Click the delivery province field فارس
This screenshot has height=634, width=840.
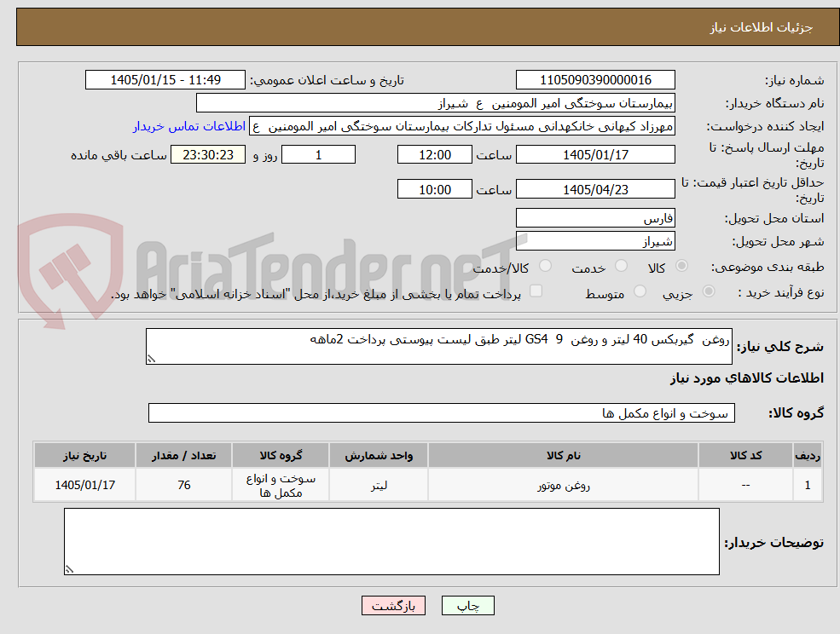coord(595,218)
